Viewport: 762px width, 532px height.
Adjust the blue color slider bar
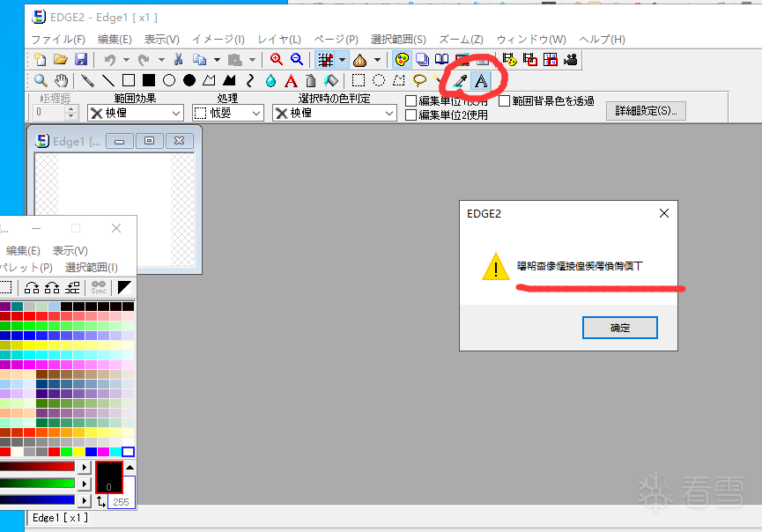click(x=37, y=500)
